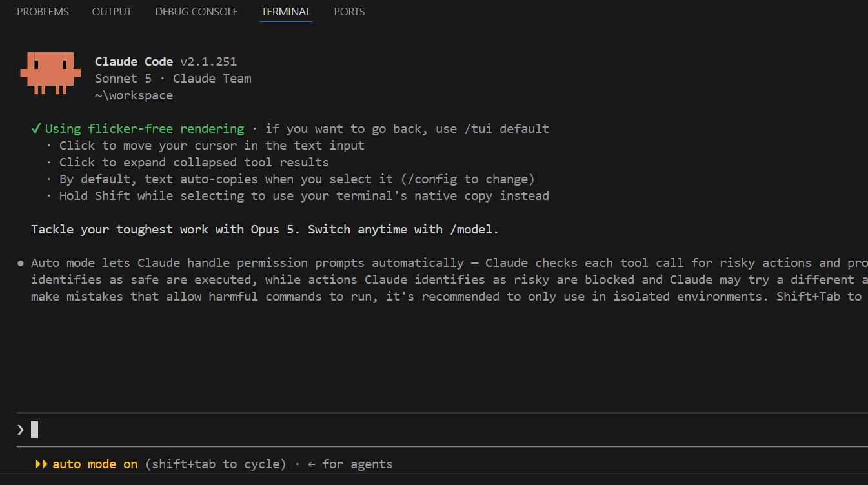Open the DEBUG CONSOLE tab
Viewport: 868px width, 485px height.
coord(196,12)
